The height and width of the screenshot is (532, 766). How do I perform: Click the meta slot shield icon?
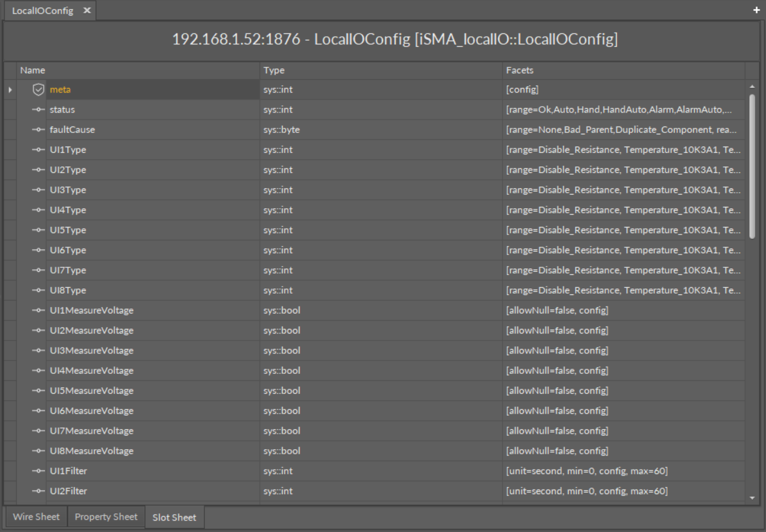(38, 89)
